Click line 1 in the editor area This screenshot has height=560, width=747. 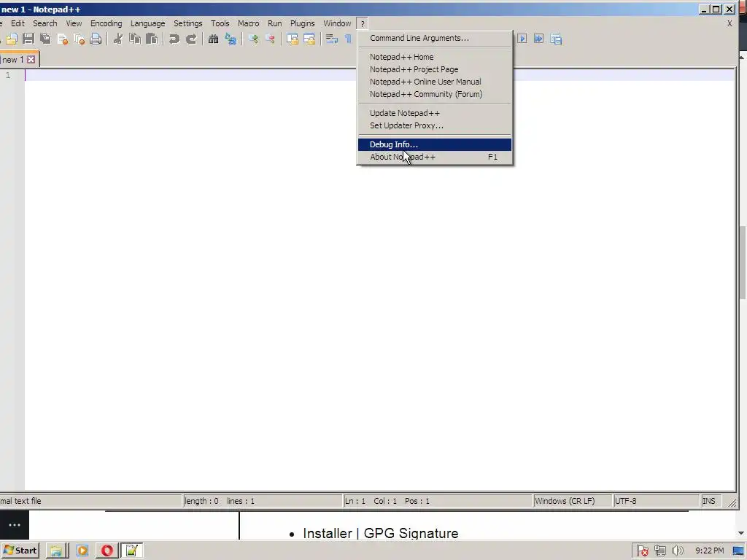[x=379, y=75]
